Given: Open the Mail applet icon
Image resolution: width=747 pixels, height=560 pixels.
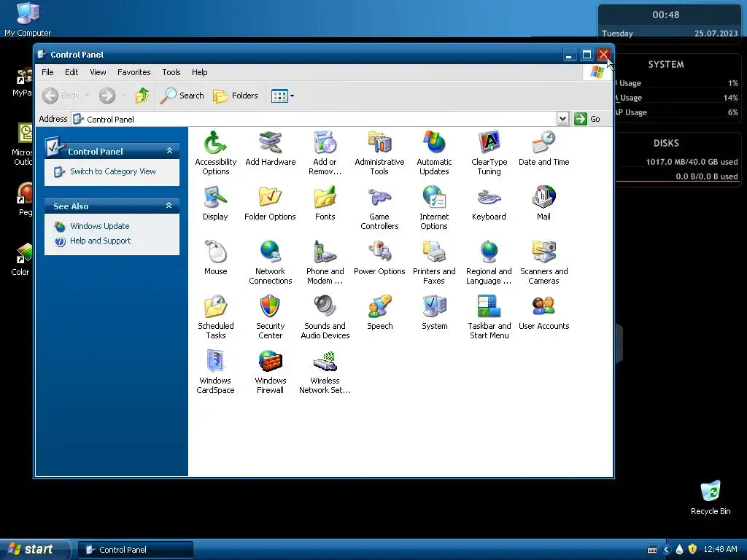Looking at the screenshot, I should (543, 197).
